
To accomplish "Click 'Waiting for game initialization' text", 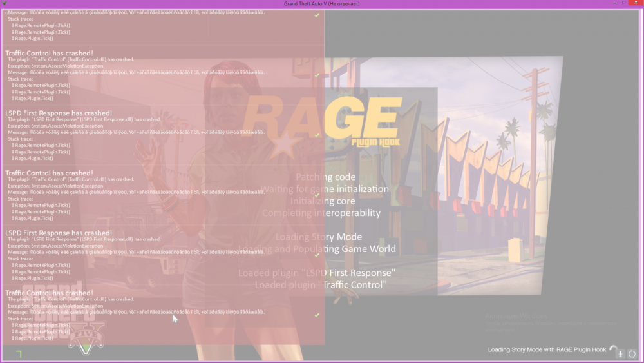I will (325, 189).
